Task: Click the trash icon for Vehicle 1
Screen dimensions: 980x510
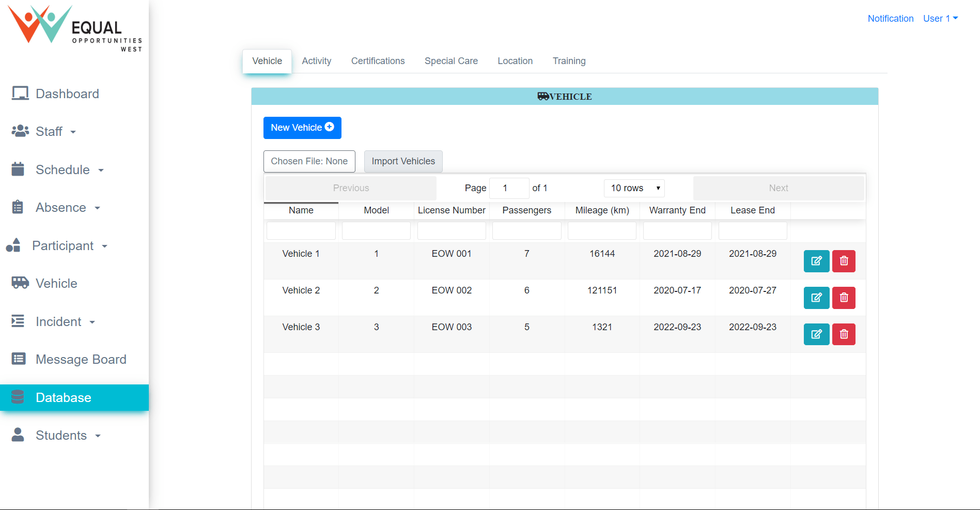Action: coord(844,261)
